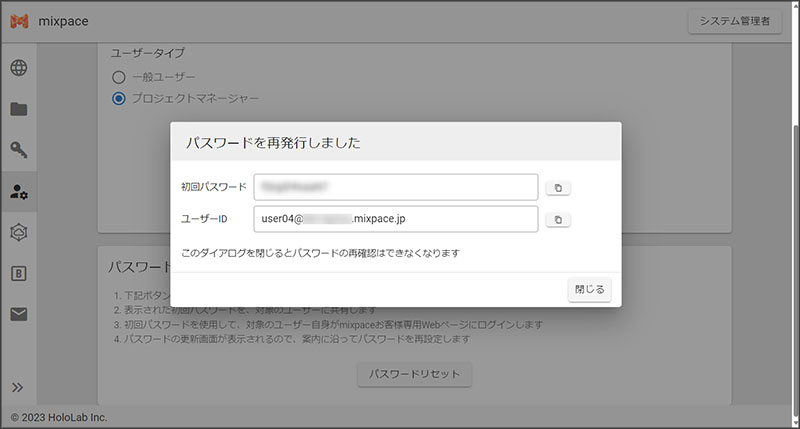The height and width of the screenshot is (429, 800).
Task: Select the プロジェクトマネージャー radio button
Action: 119,98
